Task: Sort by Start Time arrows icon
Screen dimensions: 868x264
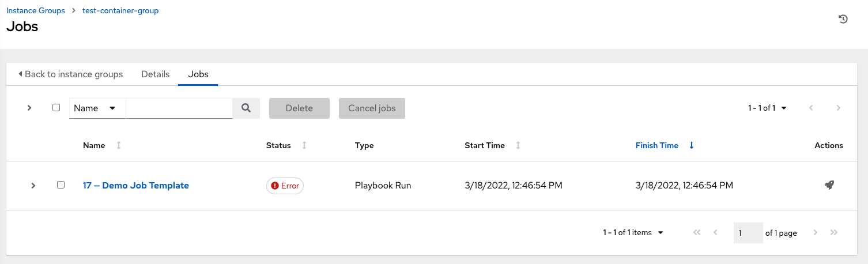Action: (x=518, y=146)
